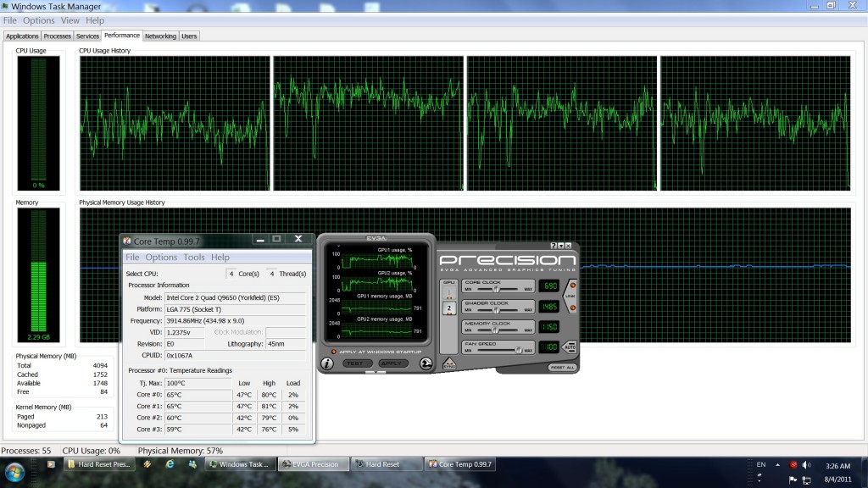Click the Reset All button
The height and width of the screenshot is (488, 868).
point(562,367)
